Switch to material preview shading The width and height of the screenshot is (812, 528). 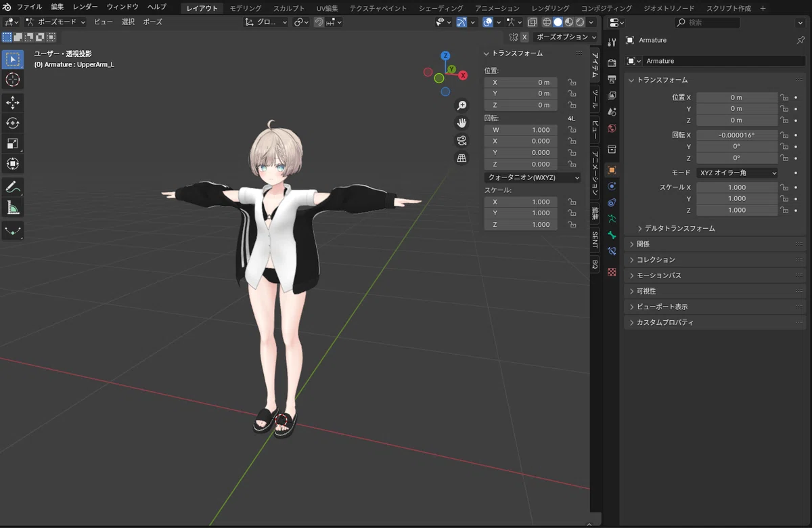pos(569,22)
